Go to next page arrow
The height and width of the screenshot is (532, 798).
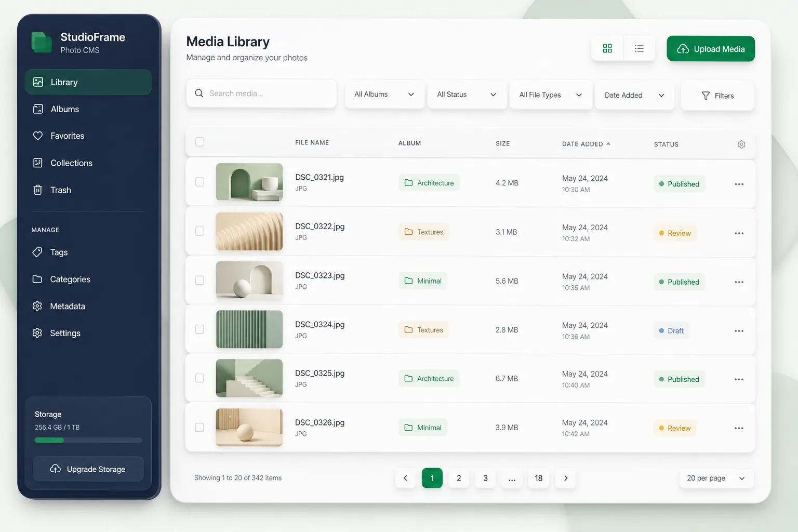pos(566,478)
